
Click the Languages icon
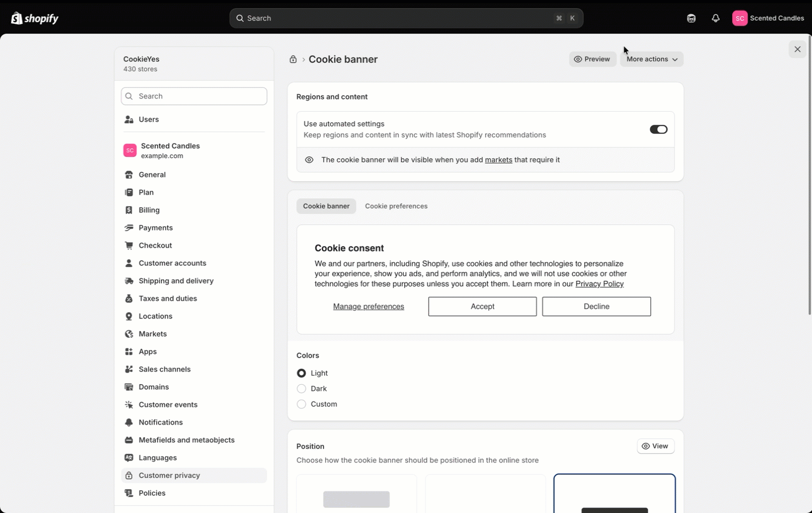(x=129, y=458)
